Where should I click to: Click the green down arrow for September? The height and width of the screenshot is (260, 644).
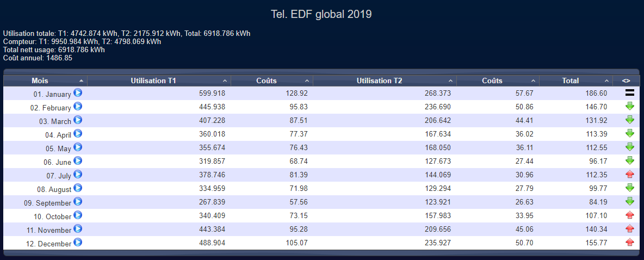[x=630, y=201]
